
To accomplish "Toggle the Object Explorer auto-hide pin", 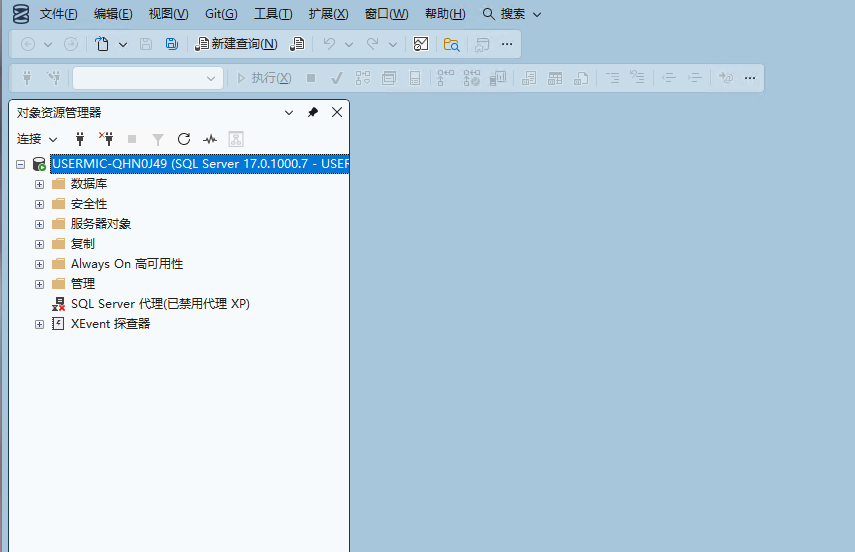I will 312,112.
